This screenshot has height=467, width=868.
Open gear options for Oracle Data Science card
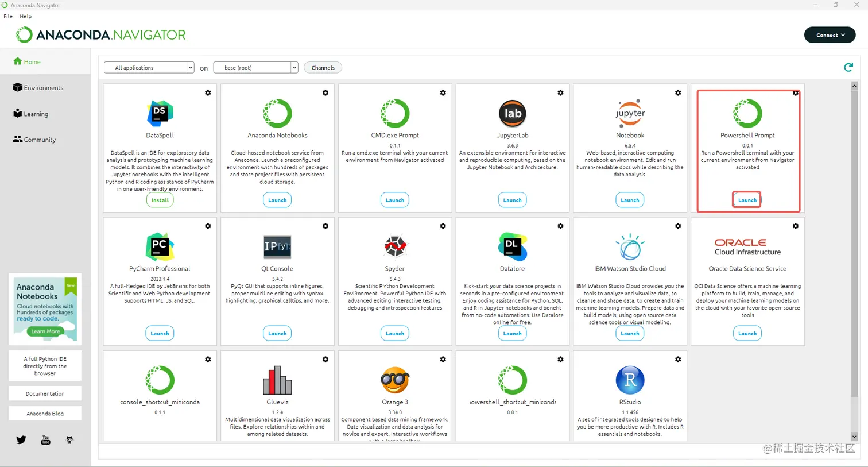click(x=796, y=226)
